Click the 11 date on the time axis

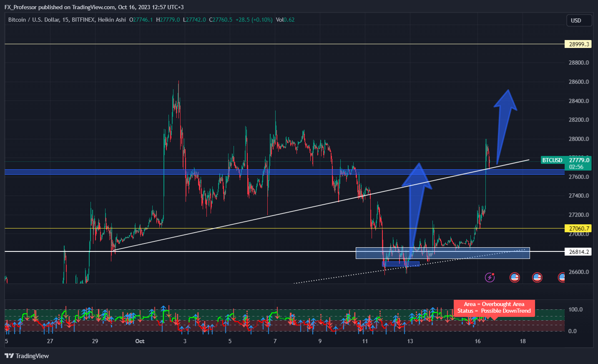[365, 341]
